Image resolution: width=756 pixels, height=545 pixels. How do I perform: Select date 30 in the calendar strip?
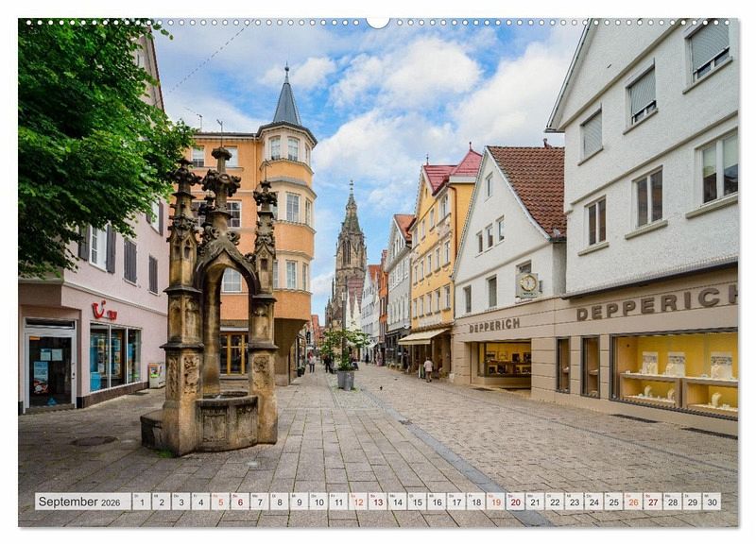click(x=713, y=502)
